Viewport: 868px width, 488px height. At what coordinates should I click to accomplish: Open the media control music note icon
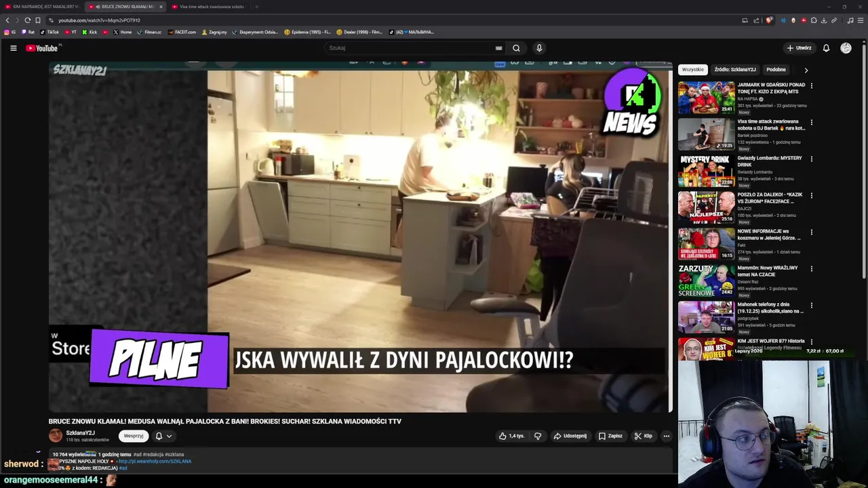(850, 20)
